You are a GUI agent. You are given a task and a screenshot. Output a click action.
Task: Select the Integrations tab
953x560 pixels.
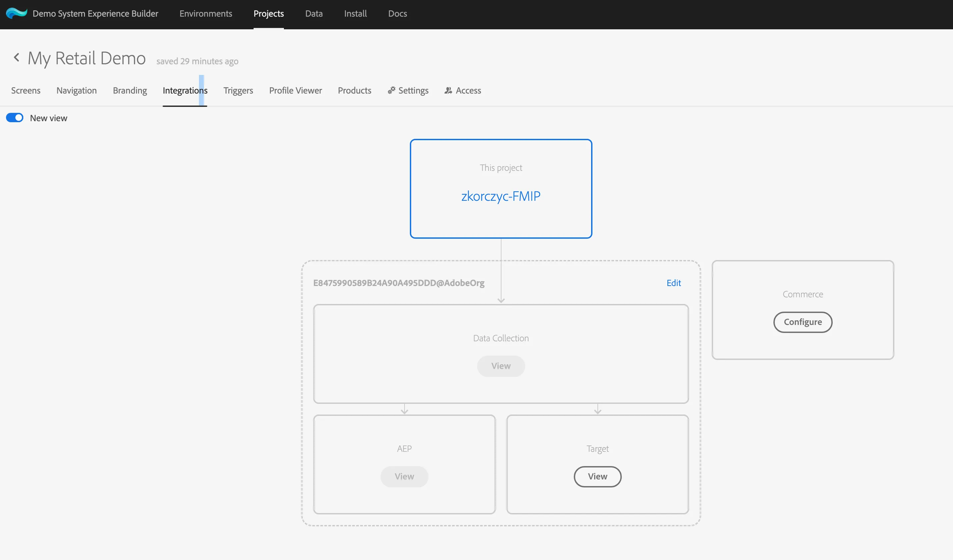point(185,90)
